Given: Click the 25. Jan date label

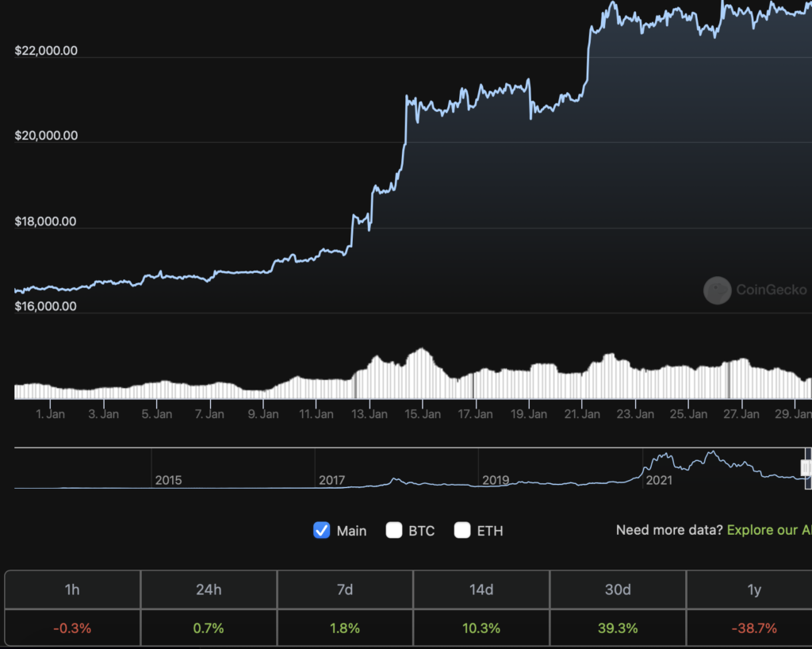Looking at the screenshot, I should pyautogui.click(x=689, y=414).
